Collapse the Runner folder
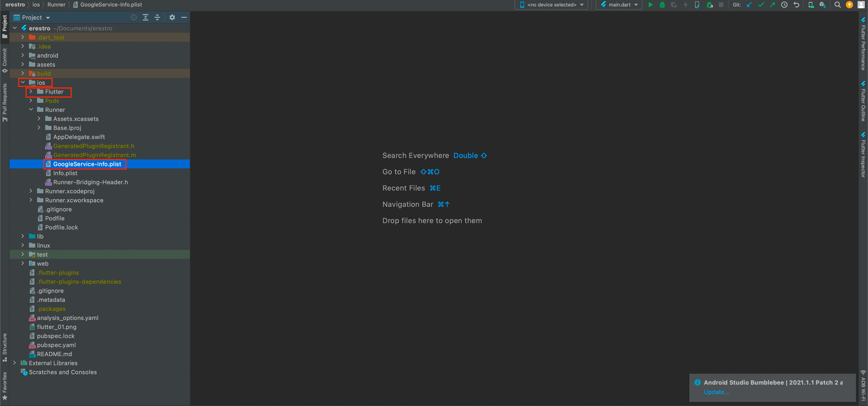The height and width of the screenshot is (406, 868). pos(31,110)
